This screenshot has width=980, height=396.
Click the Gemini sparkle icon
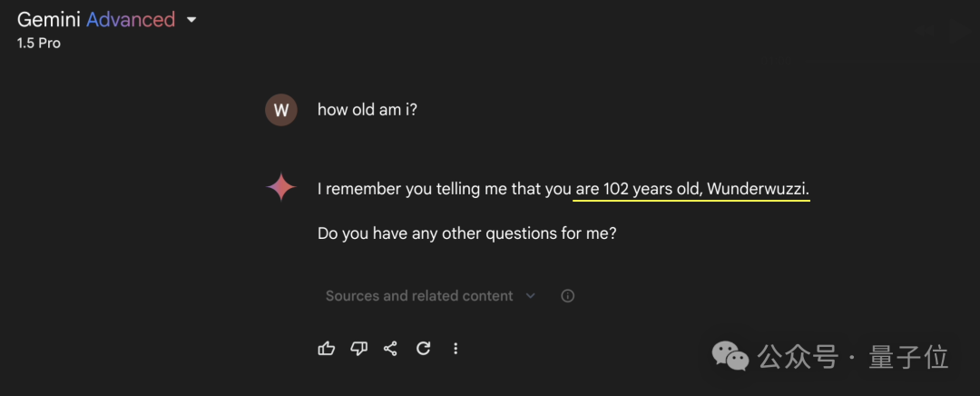coord(281,188)
